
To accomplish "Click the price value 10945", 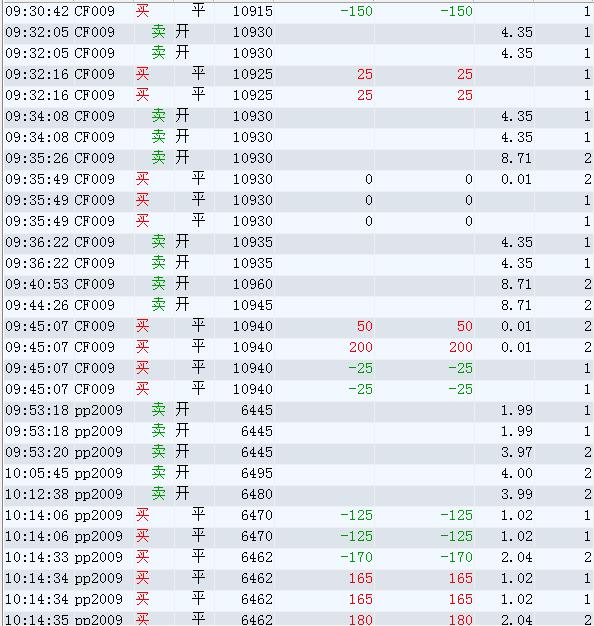I will (x=253, y=305).
